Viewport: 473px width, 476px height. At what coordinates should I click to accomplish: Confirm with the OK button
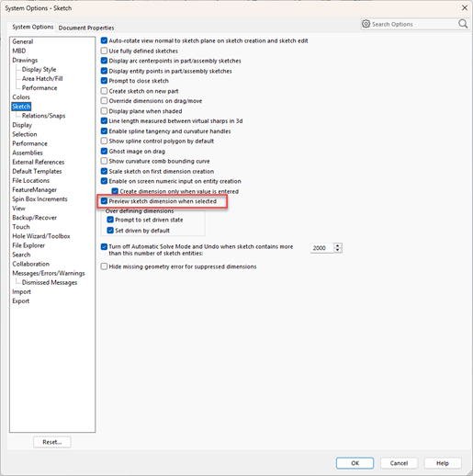click(355, 463)
